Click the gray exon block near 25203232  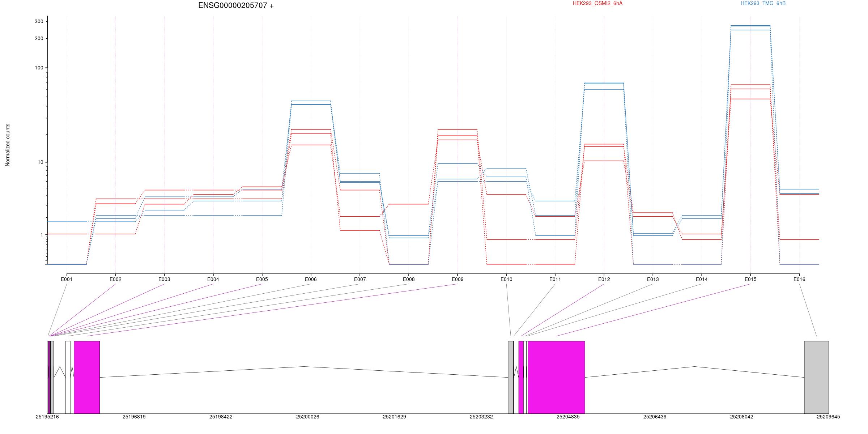[511, 377]
